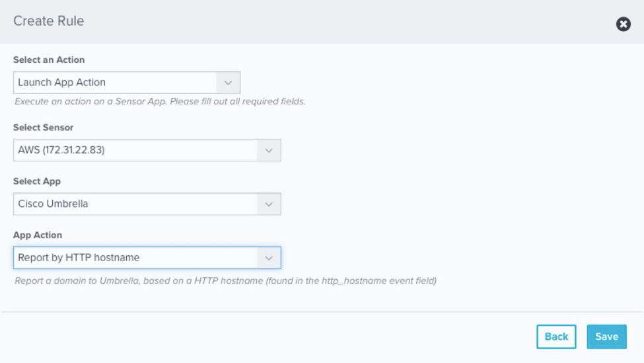The image size is (644, 363).
Task: Click the empty grey dialog header bar
Action: (330, 22)
